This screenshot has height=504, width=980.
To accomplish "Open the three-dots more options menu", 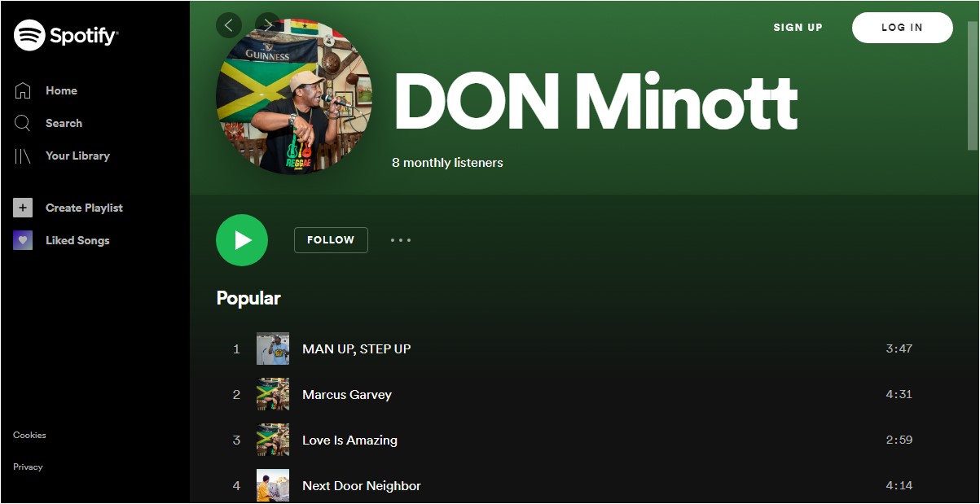I will tap(401, 240).
